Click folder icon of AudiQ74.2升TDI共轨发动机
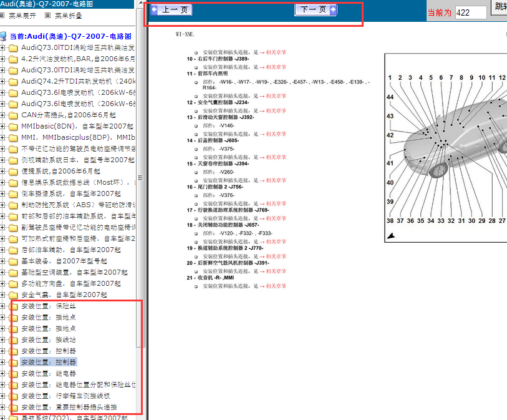The height and width of the screenshot is (420, 507). pos(13,82)
